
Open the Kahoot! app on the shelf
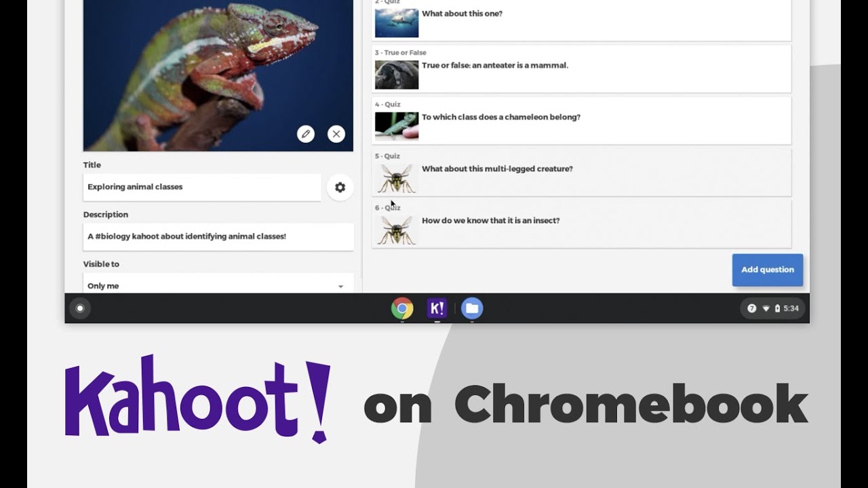(437, 308)
